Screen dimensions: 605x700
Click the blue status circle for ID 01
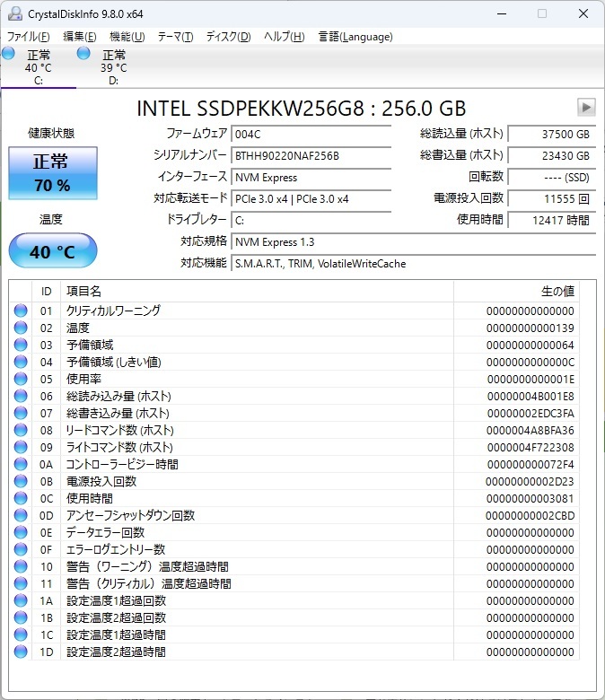click(x=21, y=311)
